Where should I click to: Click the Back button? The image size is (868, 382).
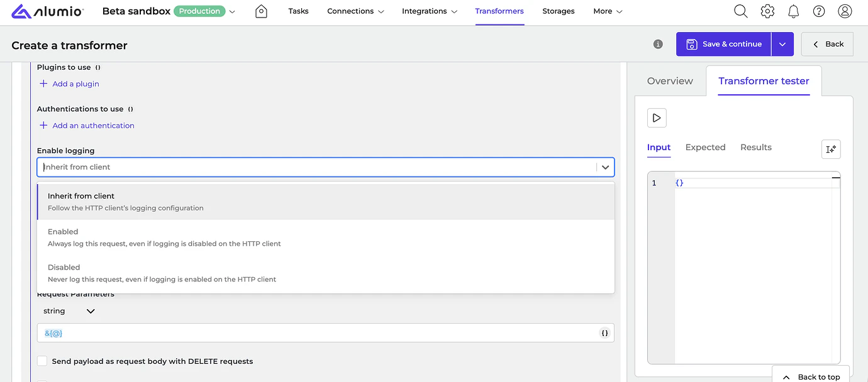coord(827,44)
